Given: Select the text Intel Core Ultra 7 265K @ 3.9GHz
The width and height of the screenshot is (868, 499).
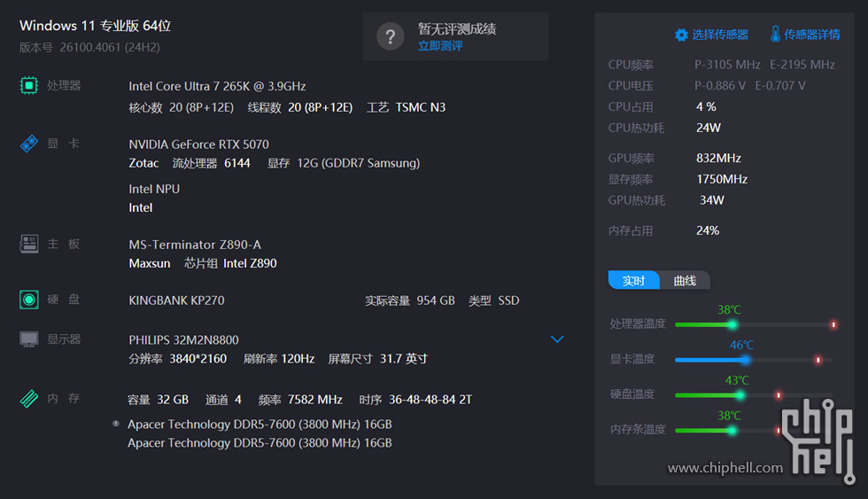Looking at the screenshot, I should pos(217,86).
